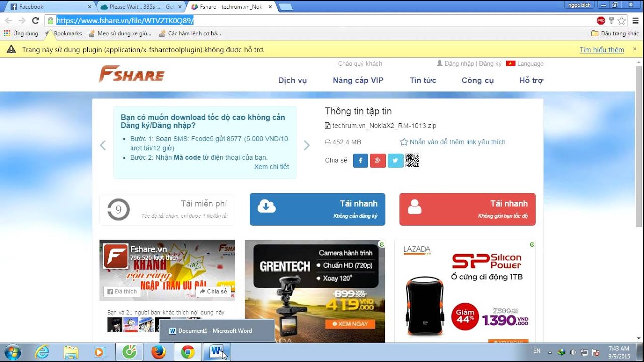Screen dimensions: 644x362
Task: Open File Explorer from taskbar
Action: pos(71,352)
